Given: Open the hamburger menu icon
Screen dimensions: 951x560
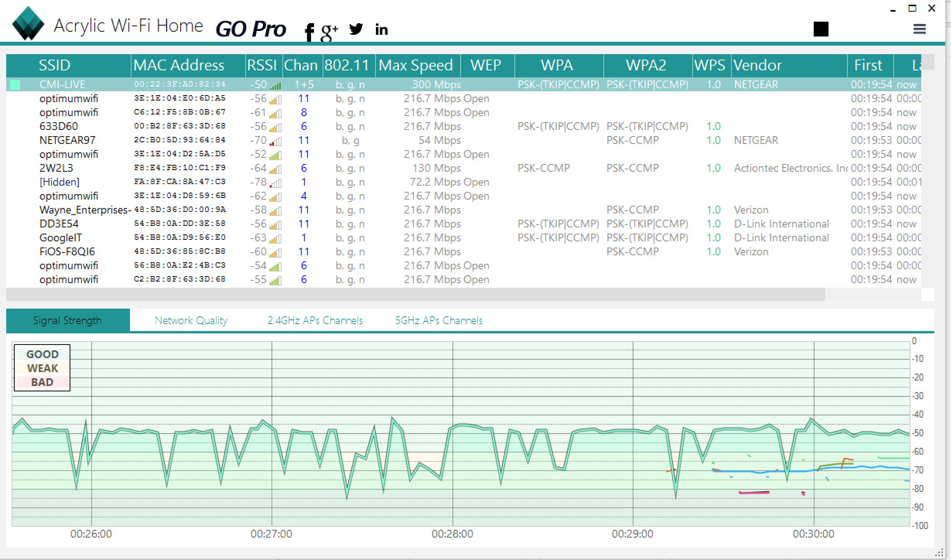Looking at the screenshot, I should pyautogui.click(x=919, y=29).
